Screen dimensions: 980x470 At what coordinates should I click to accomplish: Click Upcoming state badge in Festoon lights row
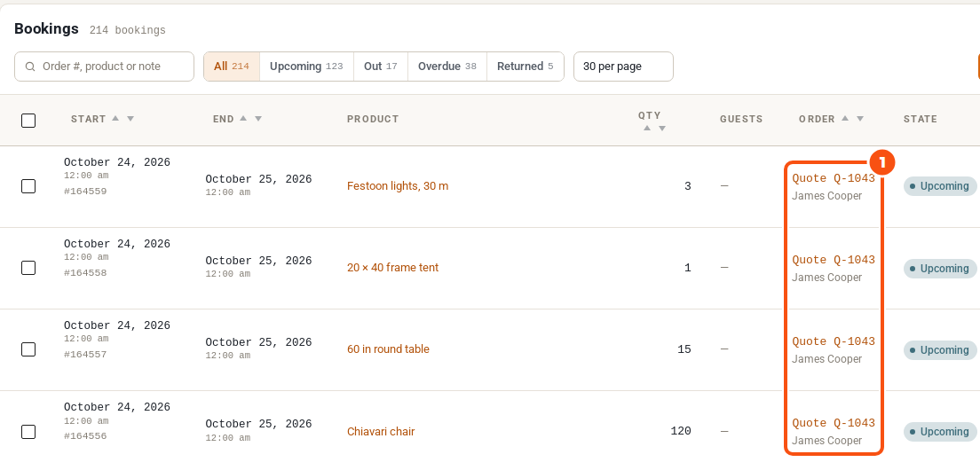pos(940,186)
